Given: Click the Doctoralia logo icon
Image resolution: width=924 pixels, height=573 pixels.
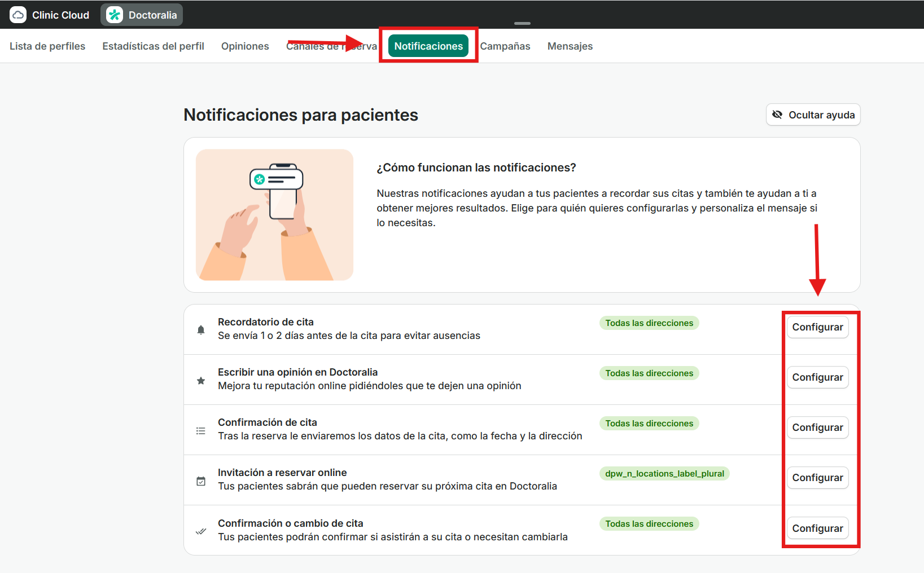Looking at the screenshot, I should point(115,15).
